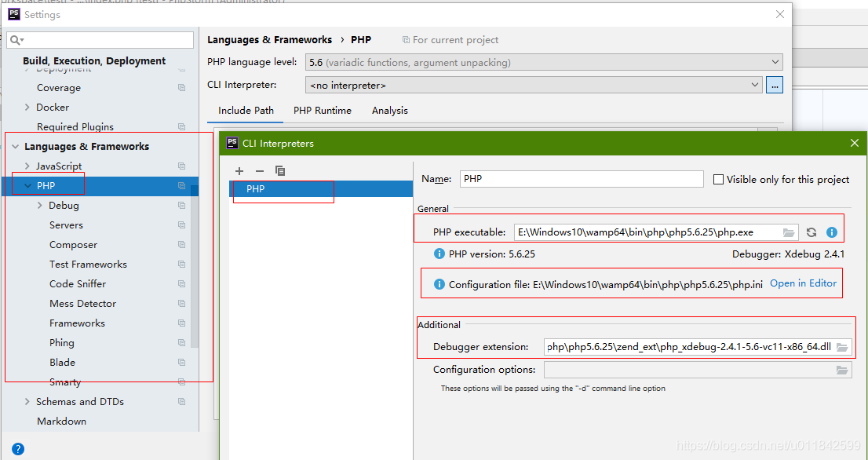Show info about the PHP executable
Image resolution: width=868 pixels, height=460 pixels.
click(x=831, y=232)
